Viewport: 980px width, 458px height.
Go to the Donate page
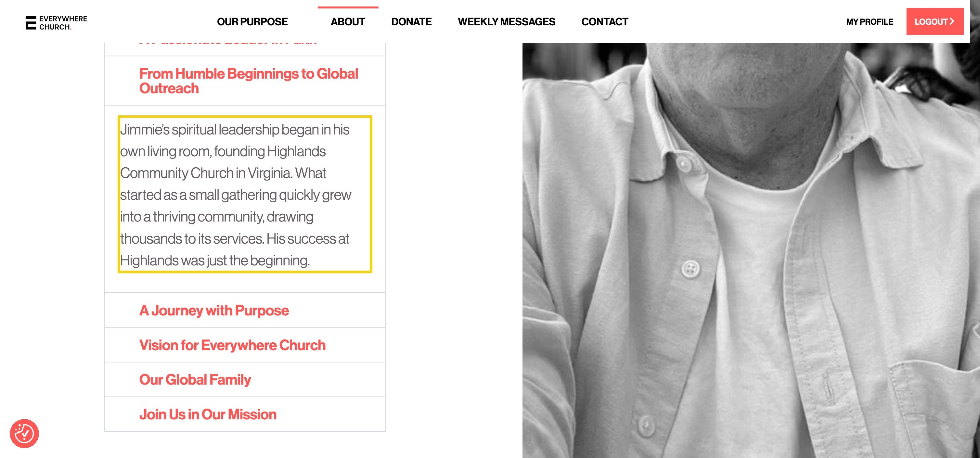point(411,22)
